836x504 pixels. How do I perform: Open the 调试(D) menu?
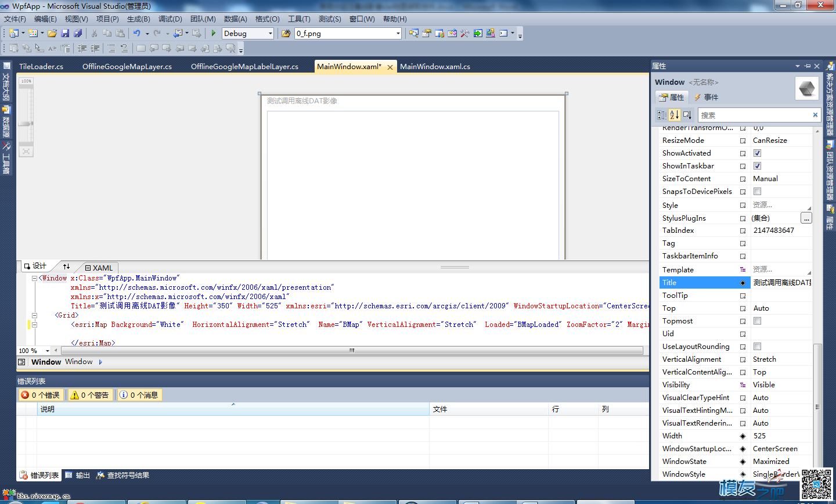[170, 19]
